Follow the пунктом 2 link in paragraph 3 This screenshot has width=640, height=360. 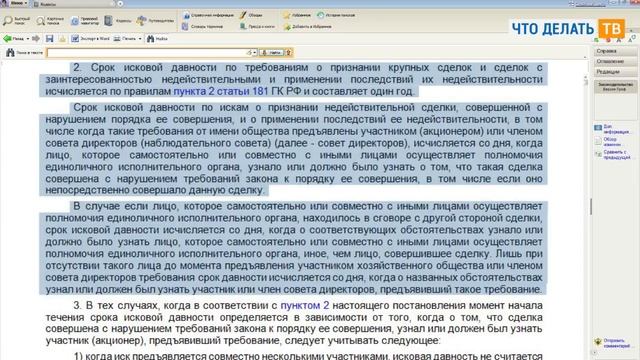(304, 305)
